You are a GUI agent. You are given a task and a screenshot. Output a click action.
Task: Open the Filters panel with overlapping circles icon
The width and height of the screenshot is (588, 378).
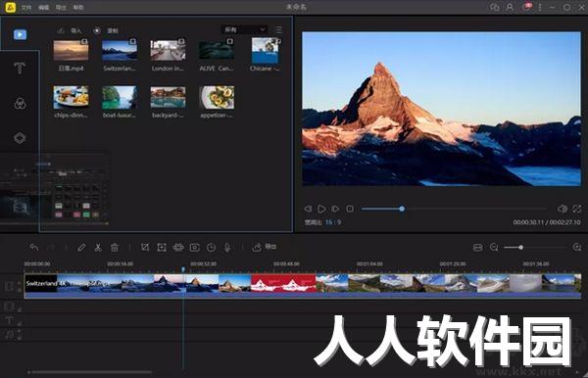click(x=20, y=104)
